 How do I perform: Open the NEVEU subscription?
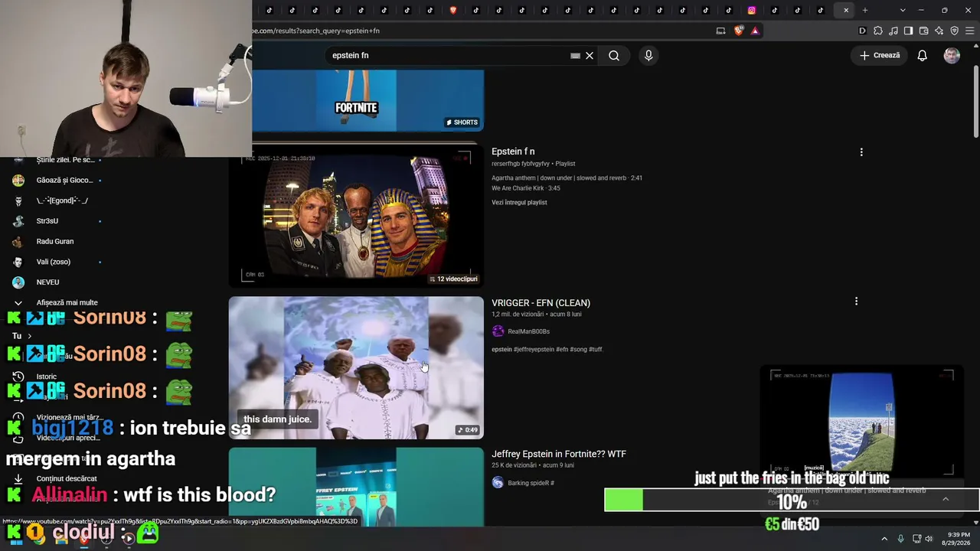tap(47, 282)
